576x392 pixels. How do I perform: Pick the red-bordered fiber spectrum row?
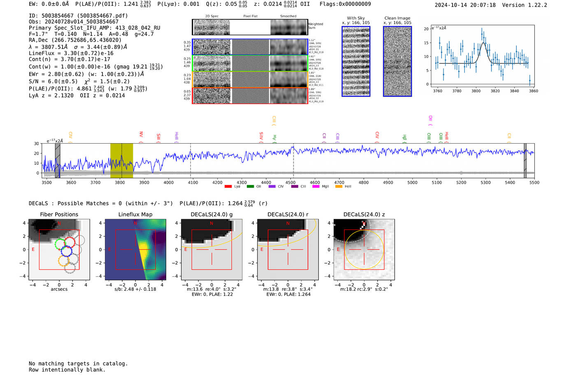coord(250,96)
